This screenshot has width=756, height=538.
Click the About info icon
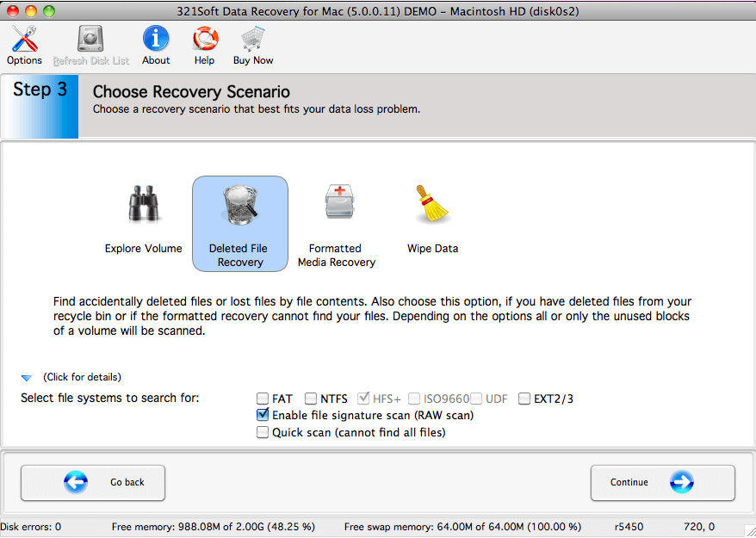pos(156,39)
